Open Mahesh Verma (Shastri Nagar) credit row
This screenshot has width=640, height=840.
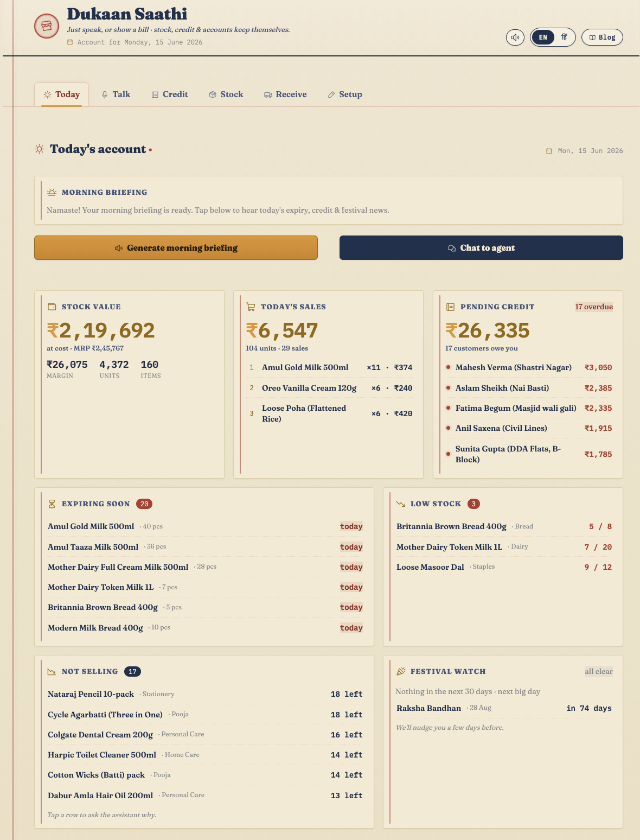click(529, 367)
